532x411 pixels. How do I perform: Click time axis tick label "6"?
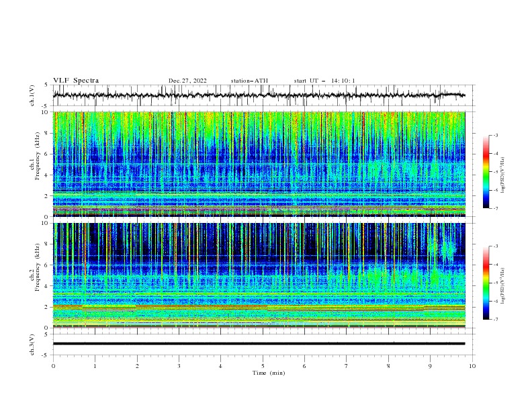pyautogui.click(x=304, y=366)
